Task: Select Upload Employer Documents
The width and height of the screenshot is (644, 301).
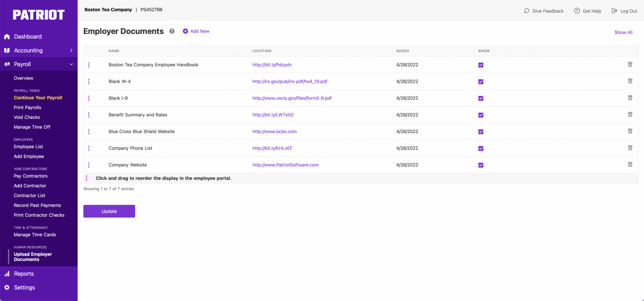Action: pos(33,257)
